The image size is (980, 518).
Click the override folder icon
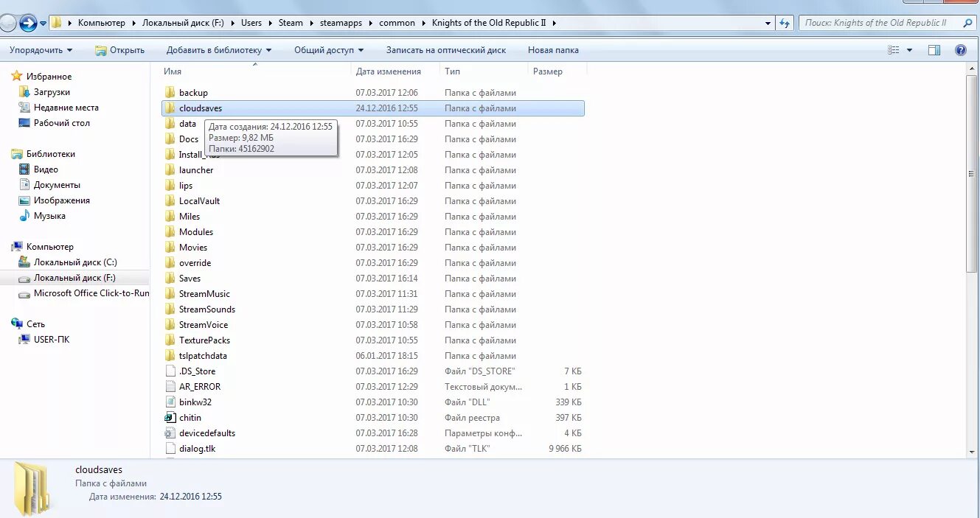pos(170,263)
